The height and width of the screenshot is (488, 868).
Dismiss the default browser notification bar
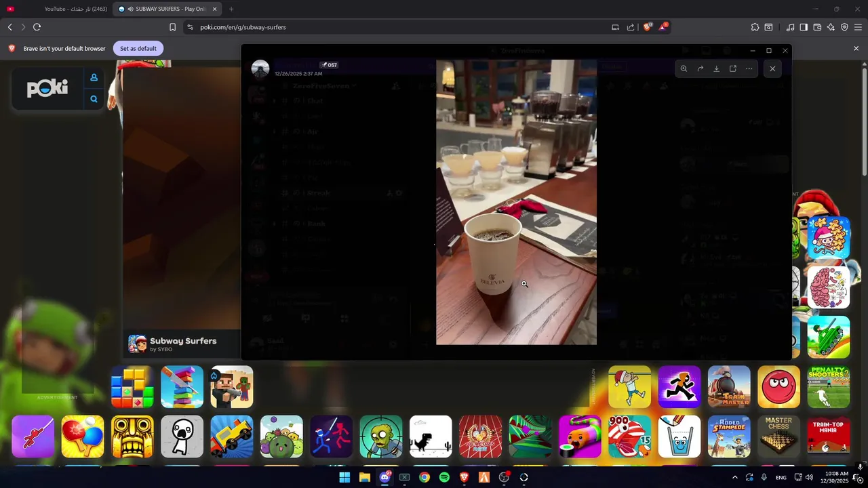856,48
